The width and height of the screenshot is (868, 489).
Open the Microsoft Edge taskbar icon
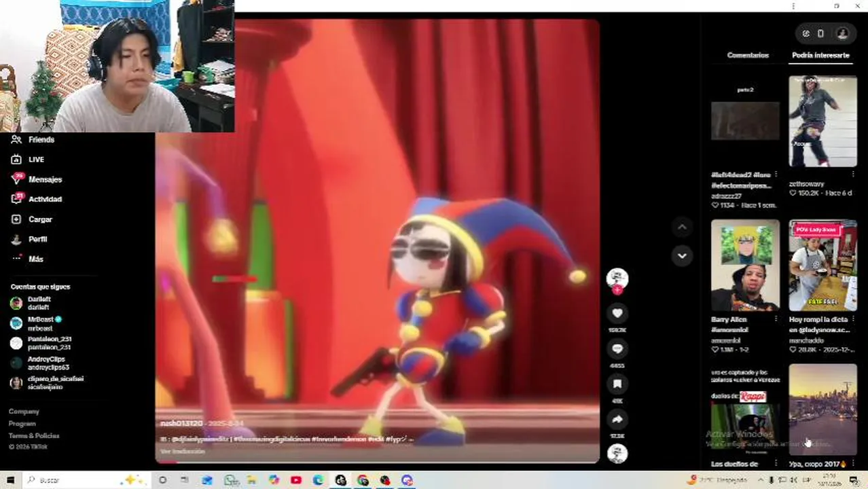tap(318, 480)
